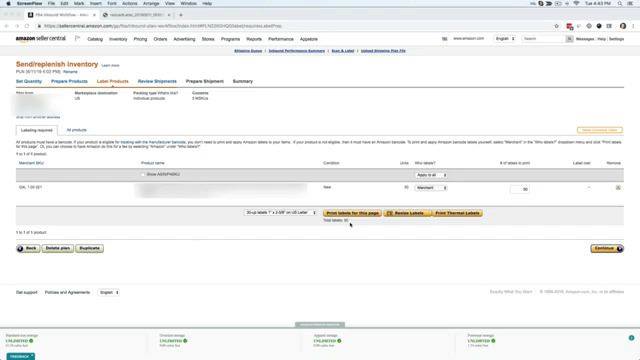Open the ScreenFlow Actions menu in the menu bar
Viewport: 640px width, 360px height.
tap(129, 4)
